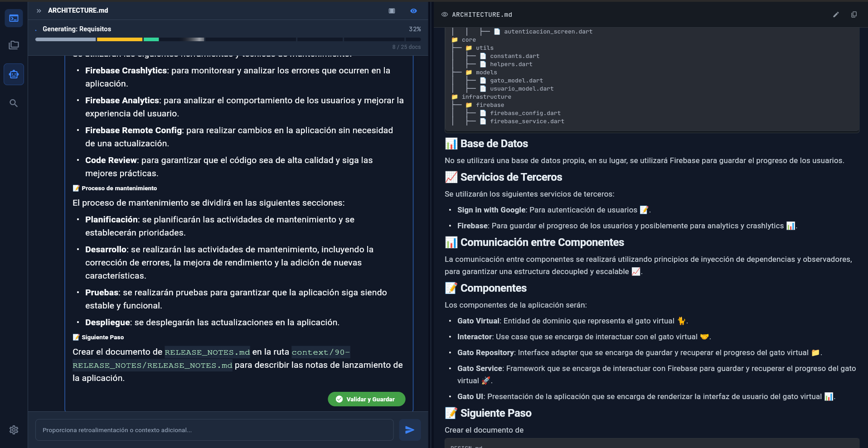The image size is (868, 448).
Task: Open the terminal icon in the sidebar
Action: [14, 19]
